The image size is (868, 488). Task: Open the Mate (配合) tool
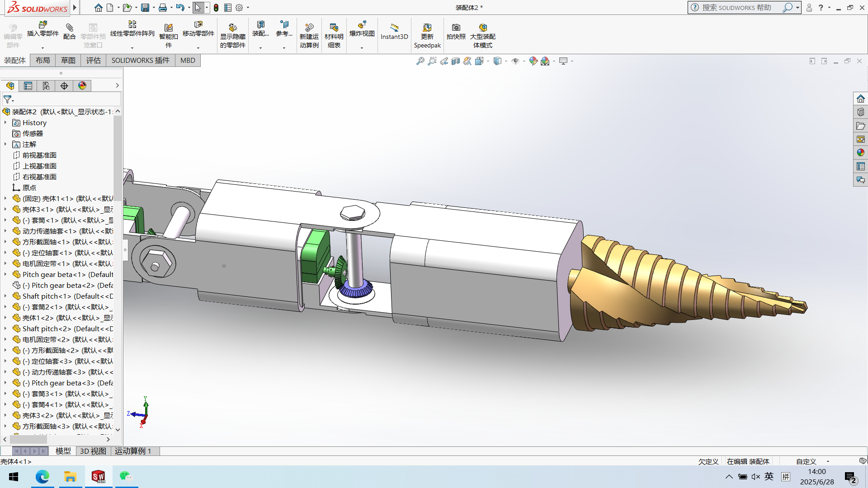tap(69, 32)
